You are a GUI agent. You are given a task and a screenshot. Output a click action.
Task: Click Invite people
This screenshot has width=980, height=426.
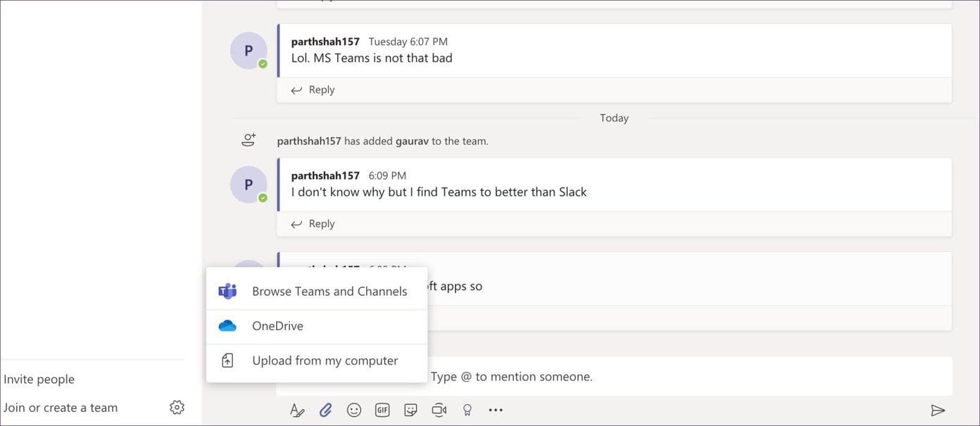[x=39, y=380]
